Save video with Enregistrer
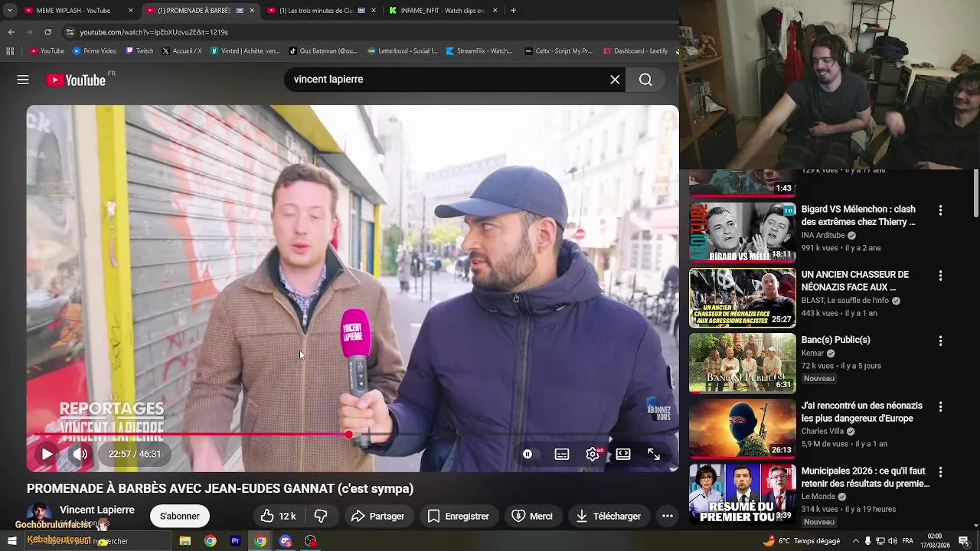Image resolution: width=980 pixels, height=551 pixels. pos(459,516)
